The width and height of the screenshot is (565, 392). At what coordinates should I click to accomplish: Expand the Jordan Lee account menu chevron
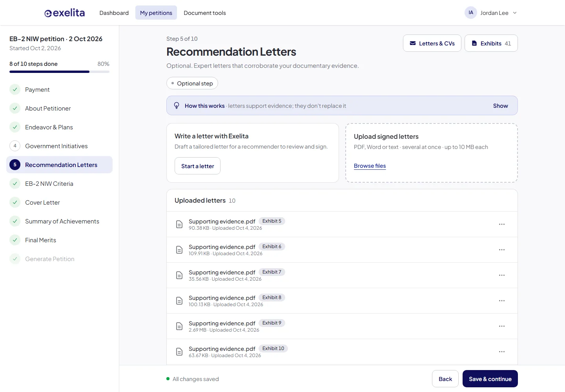pyautogui.click(x=515, y=13)
